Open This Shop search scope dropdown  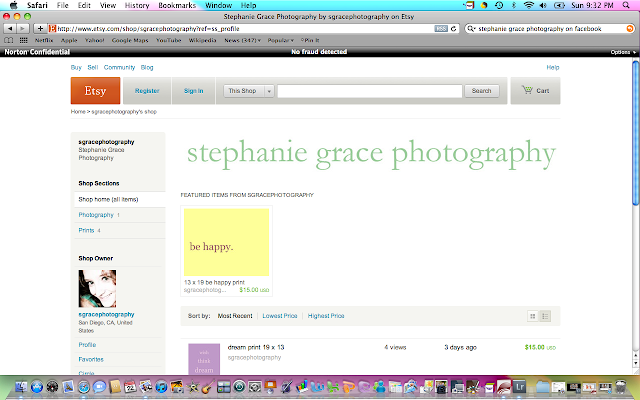click(x=249, y=91)
